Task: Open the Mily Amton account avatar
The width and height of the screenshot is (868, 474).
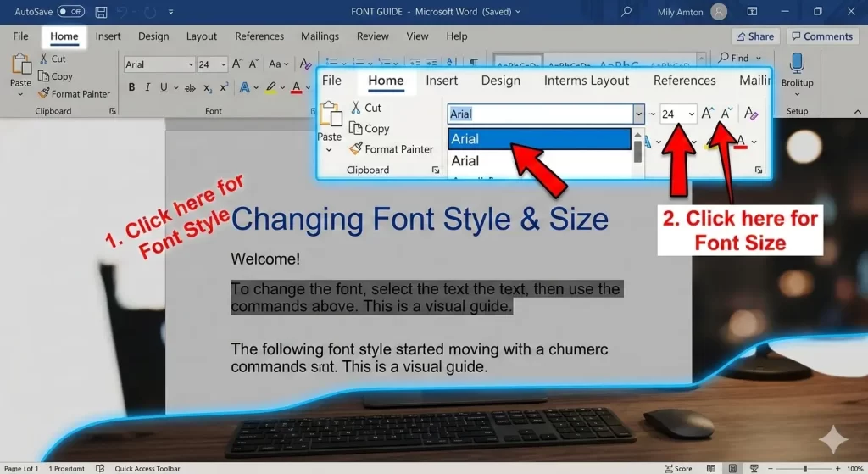Action: click(719, 12)
